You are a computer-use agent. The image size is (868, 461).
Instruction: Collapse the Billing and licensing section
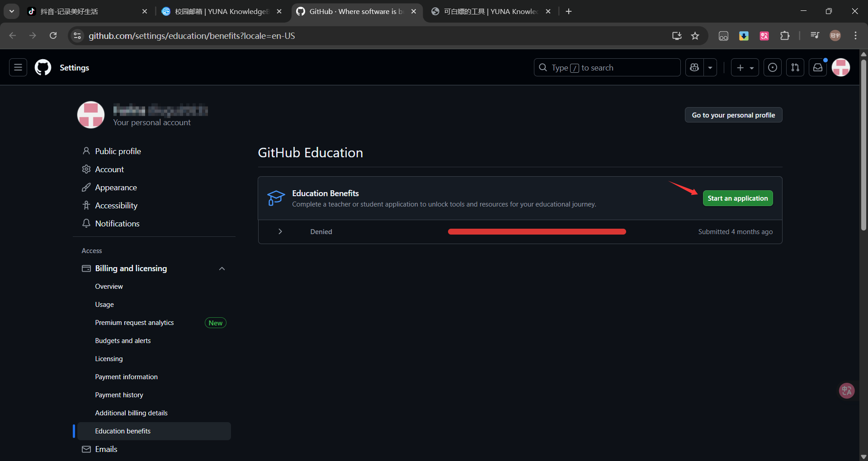point(222,268)
